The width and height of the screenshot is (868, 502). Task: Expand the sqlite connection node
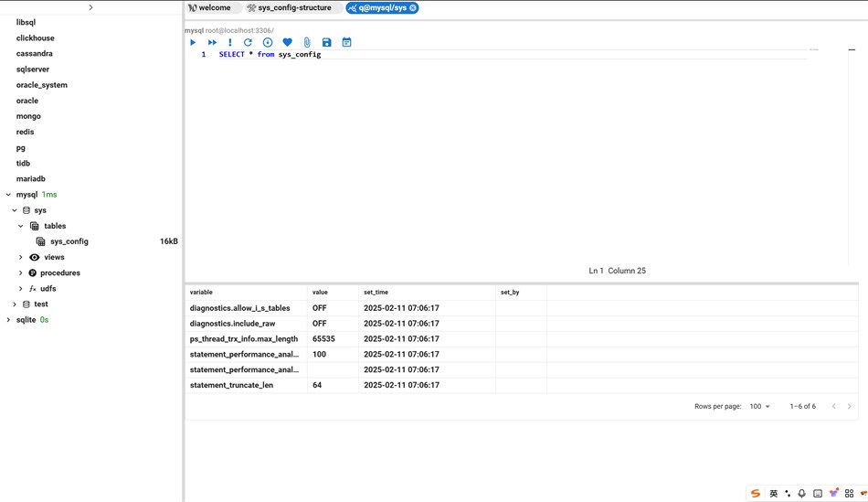(8, 320)
